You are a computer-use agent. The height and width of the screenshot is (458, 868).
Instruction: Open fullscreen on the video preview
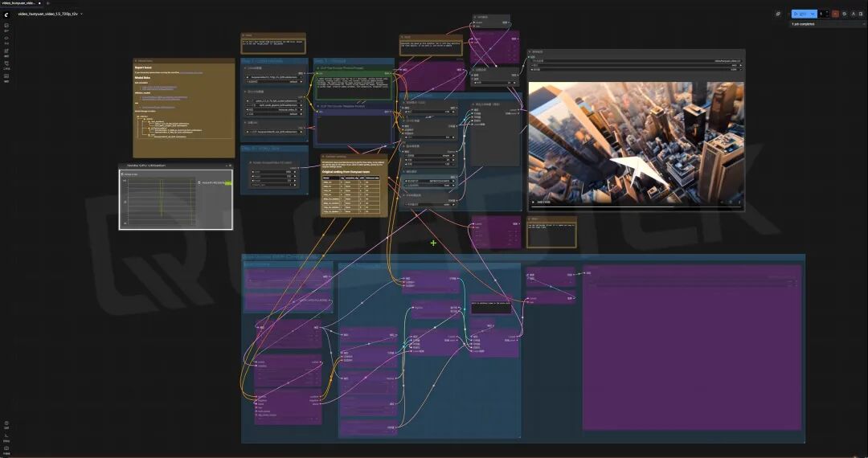[731, 202]
